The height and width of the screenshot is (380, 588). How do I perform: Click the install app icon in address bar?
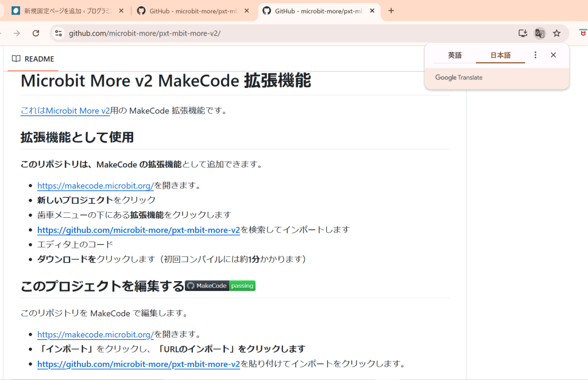(523, 33)
